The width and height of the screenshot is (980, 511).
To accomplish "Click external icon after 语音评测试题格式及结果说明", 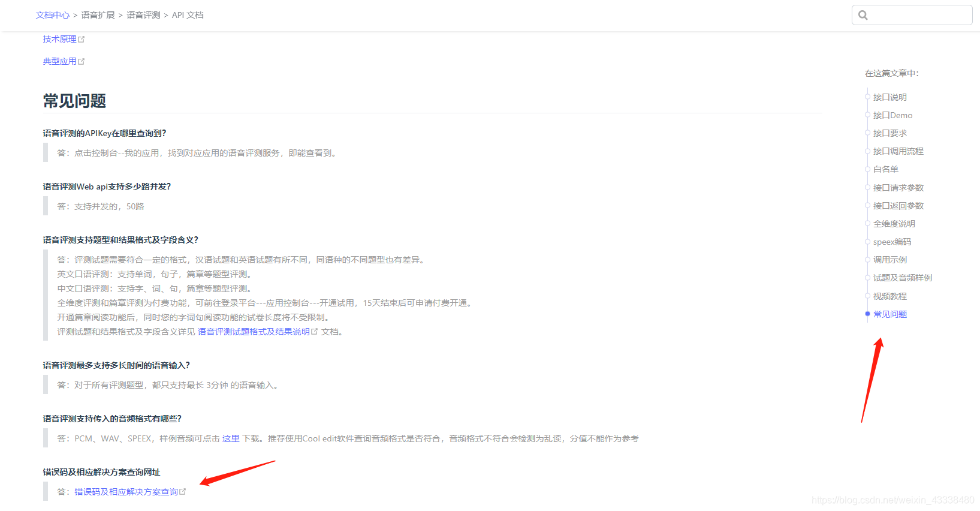I will tap(315, 332).
